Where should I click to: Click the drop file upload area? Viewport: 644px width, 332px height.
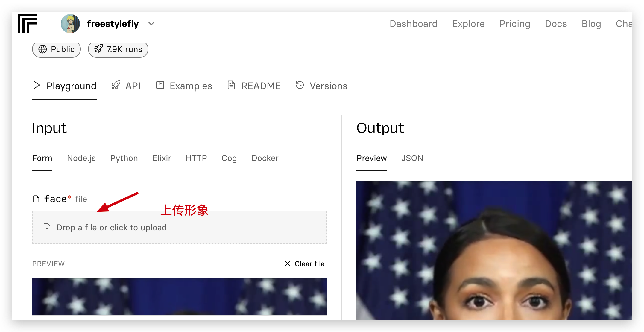click(180, 228)
